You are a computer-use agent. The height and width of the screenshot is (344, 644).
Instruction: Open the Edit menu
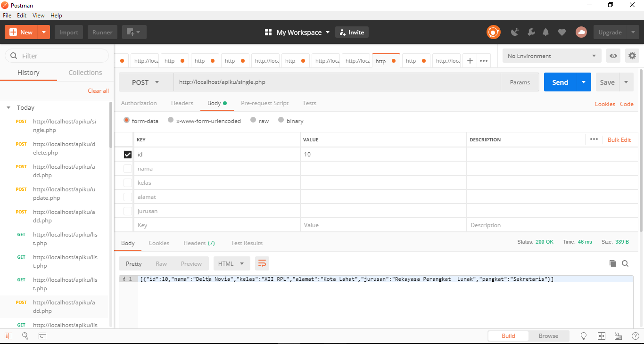point(22,16)
